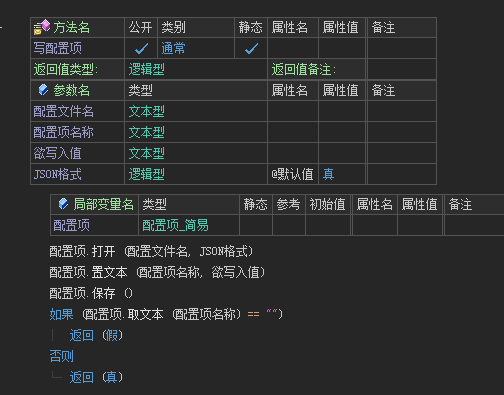The image size is (504, 395).
Task: Click the 否则 keyword
Action: tap(61, 356)
